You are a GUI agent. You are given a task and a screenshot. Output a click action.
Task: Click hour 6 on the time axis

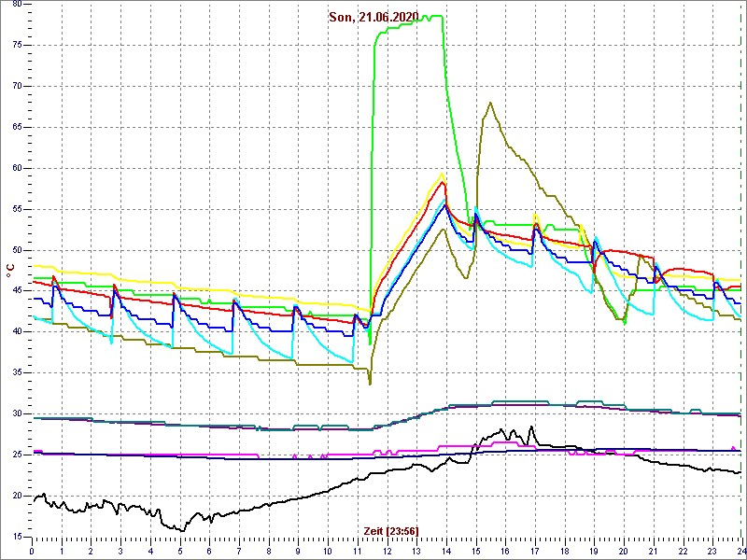(209, 550)
